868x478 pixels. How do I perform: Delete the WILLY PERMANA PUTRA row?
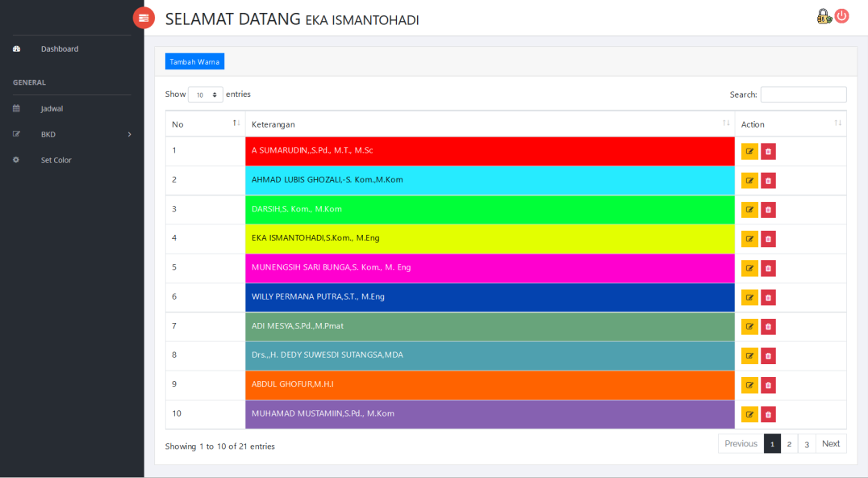tap(768, 297)
